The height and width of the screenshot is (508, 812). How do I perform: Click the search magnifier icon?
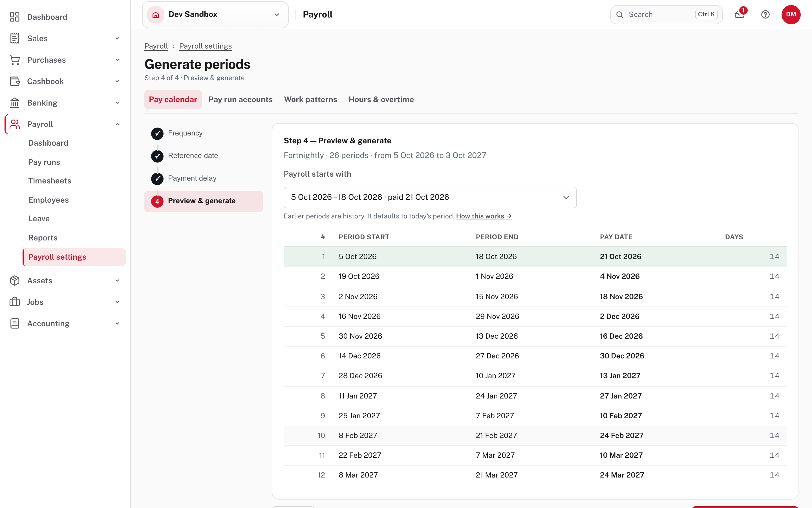tap(620, 15)
